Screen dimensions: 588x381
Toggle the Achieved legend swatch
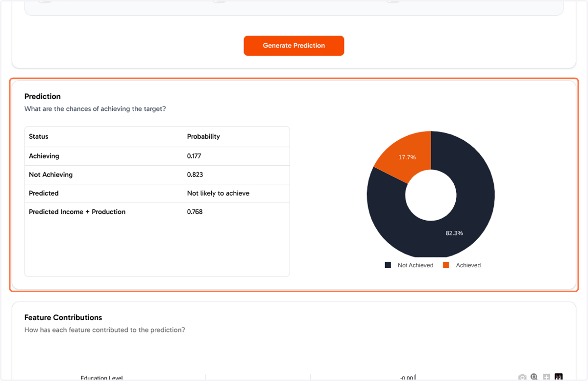pos(446,265)
